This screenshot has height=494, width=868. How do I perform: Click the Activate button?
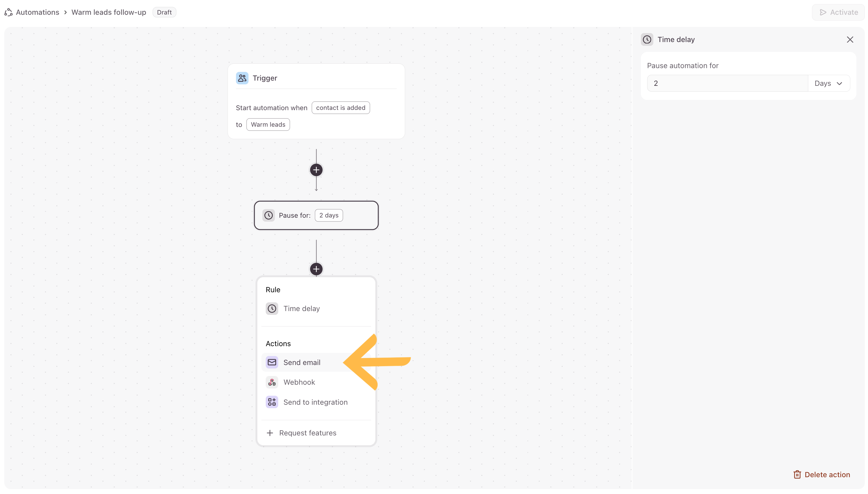tap(838, 12)
